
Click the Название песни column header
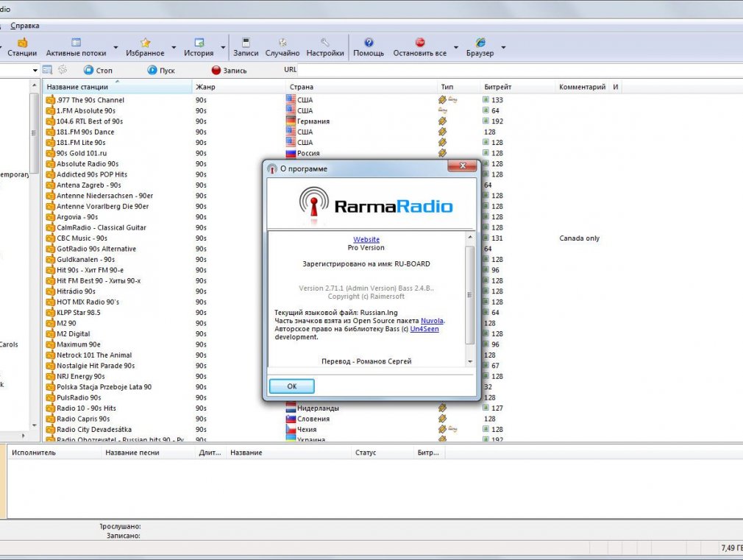point(149,453)
